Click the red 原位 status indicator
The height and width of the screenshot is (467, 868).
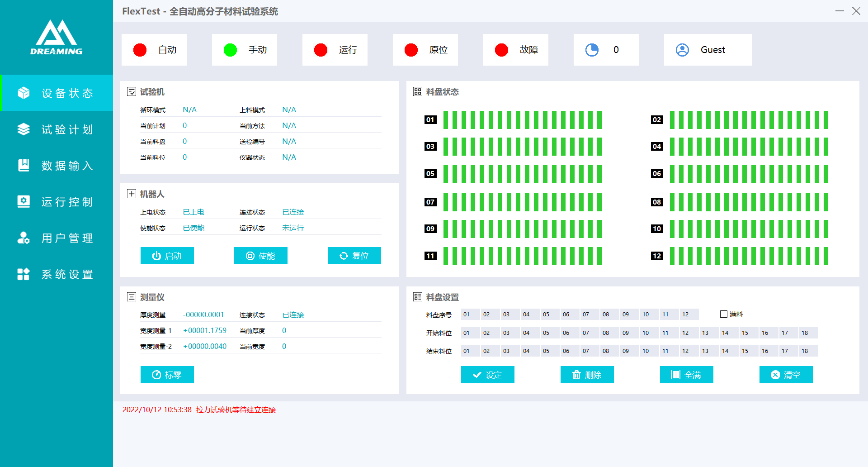[x=411, y=50]
